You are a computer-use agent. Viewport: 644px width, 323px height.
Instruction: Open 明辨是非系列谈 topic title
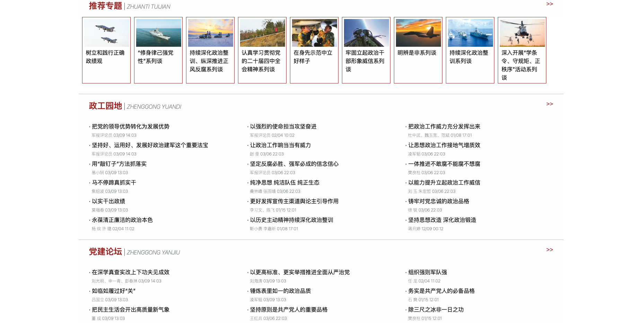tap(417, 53)
